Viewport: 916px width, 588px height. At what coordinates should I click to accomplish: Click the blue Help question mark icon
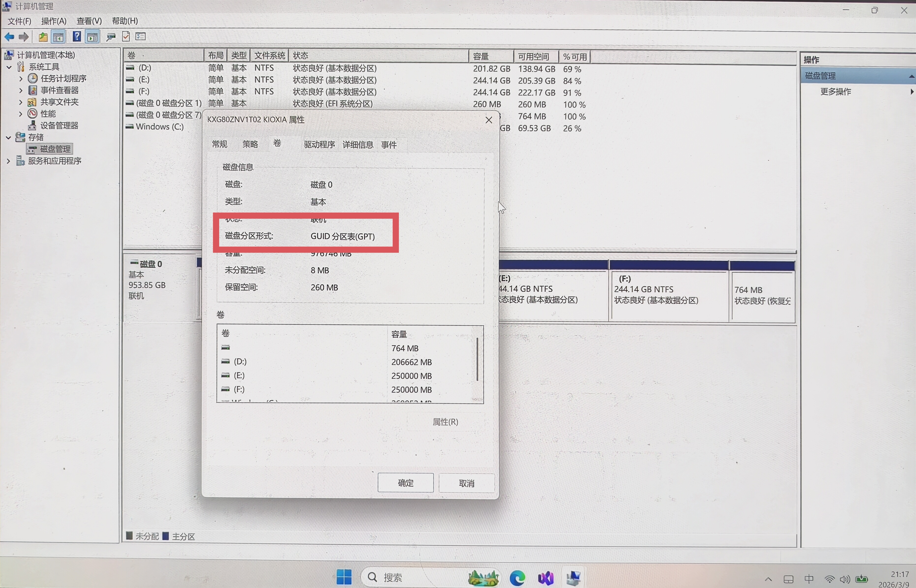pos(77,37)
